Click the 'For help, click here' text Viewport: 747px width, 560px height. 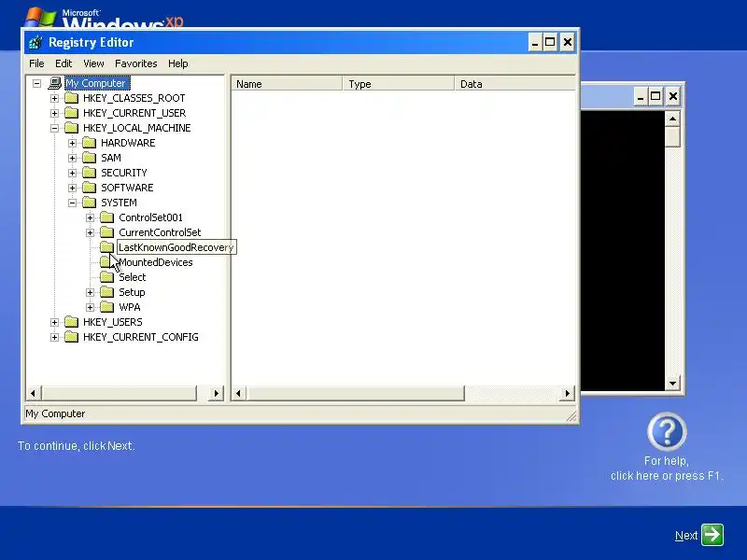pyautogui.click(x=667, y=469)
